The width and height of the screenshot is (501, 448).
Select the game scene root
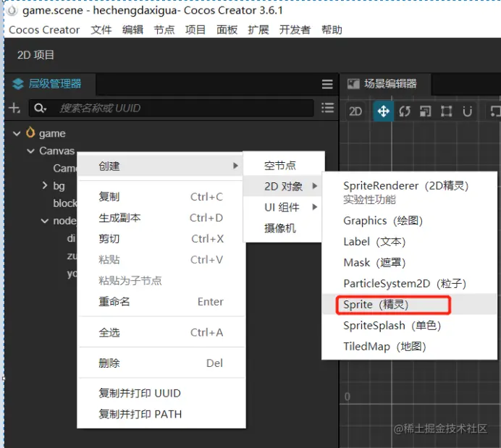pos(52,133)
